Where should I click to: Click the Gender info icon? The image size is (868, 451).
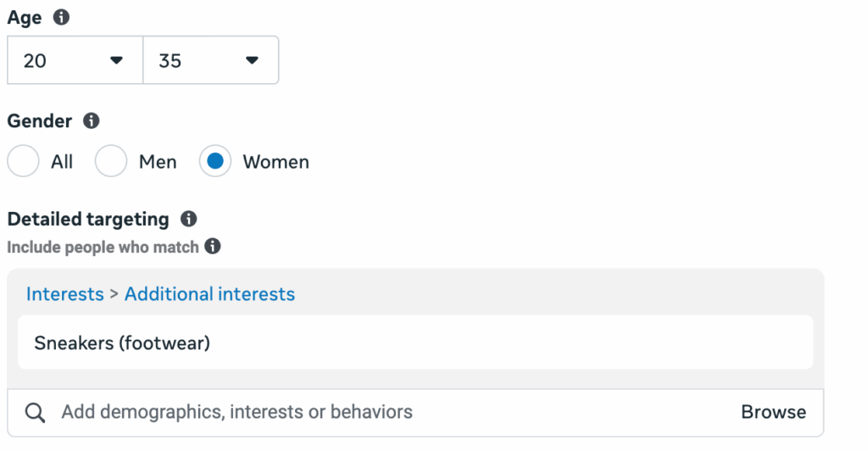[91, 121]
